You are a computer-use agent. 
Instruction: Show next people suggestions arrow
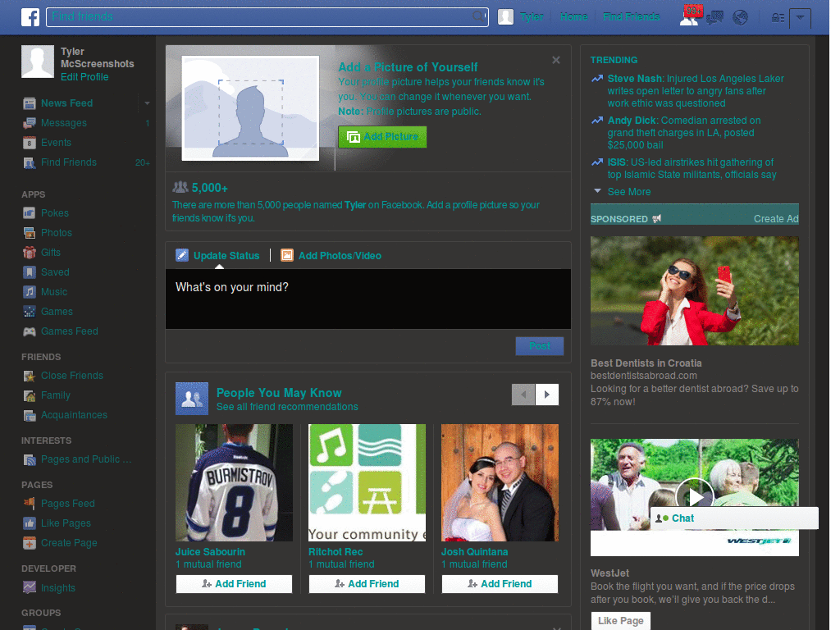pos(547,395)
